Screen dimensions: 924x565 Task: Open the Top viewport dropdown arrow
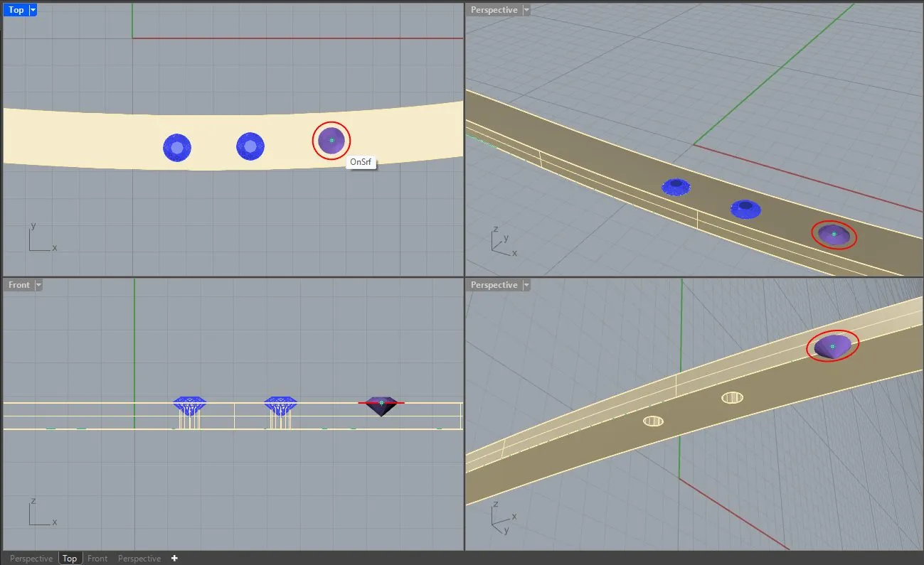(33, 10)
